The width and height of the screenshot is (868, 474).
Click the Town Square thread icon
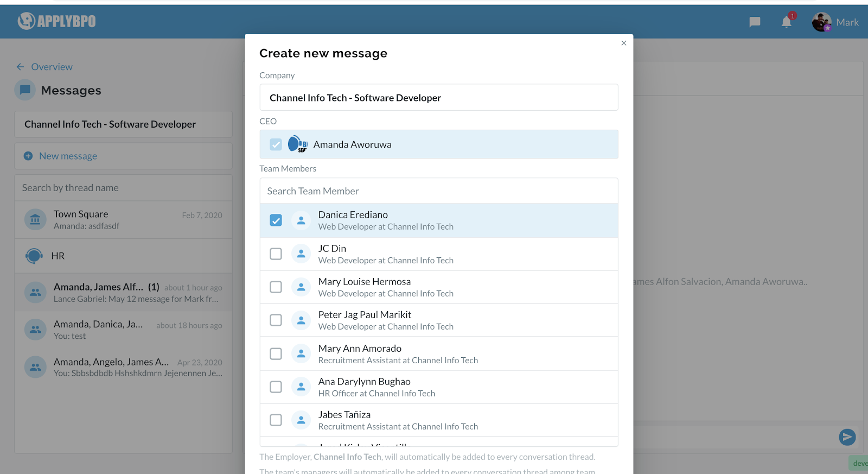(35, 220)
